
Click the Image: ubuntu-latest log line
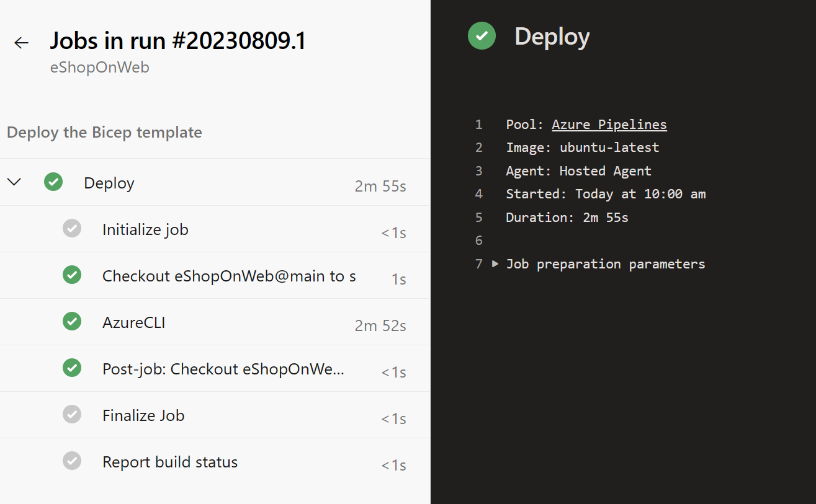point(583,148)
